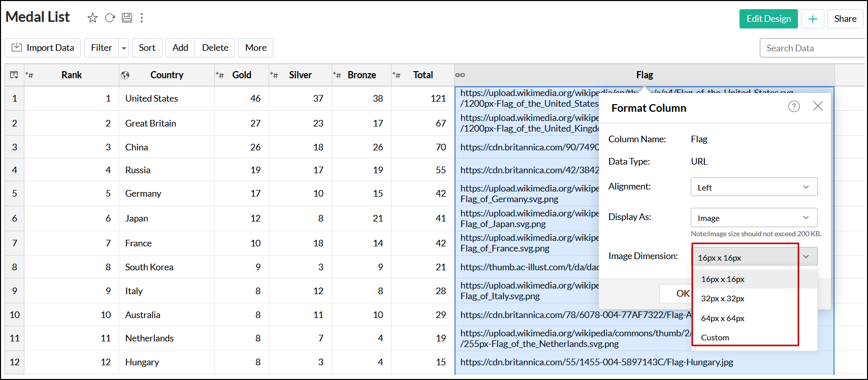Open the three-dot options menu near title

[x=142, y=18]
